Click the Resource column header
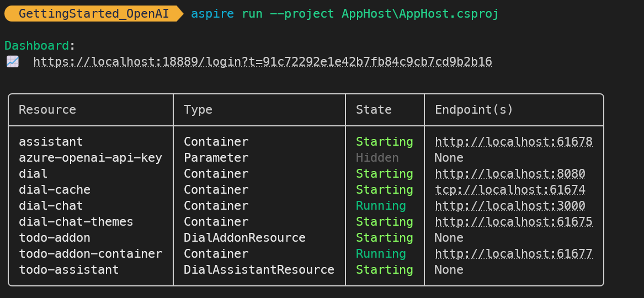This screenshot has height=298, width=644. [47, 110]
